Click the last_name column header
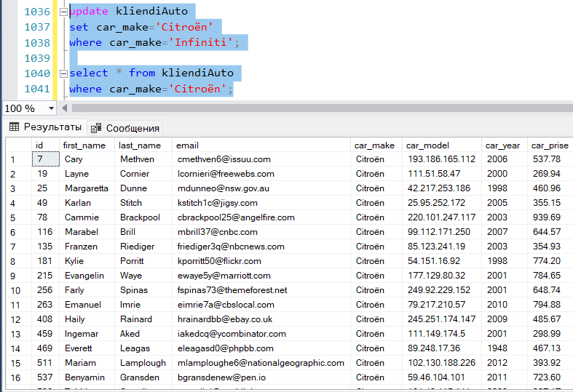The height and width of the screenshot is (392, 573). tap(143, 145)
